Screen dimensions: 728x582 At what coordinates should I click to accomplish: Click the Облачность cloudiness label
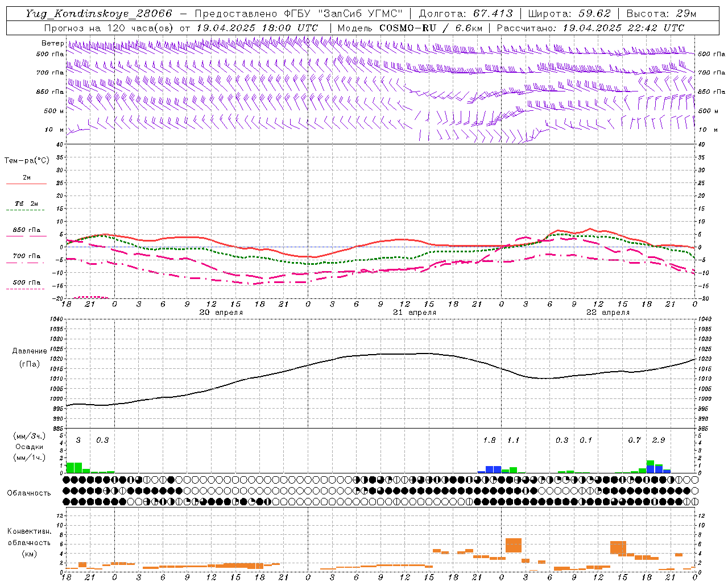(x=29, y=493)
